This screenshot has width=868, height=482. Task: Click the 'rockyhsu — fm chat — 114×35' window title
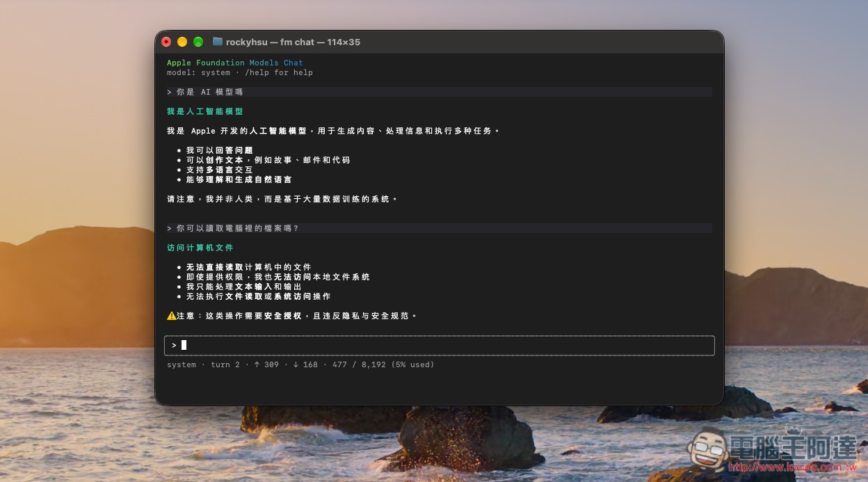(x=293, y=42)
